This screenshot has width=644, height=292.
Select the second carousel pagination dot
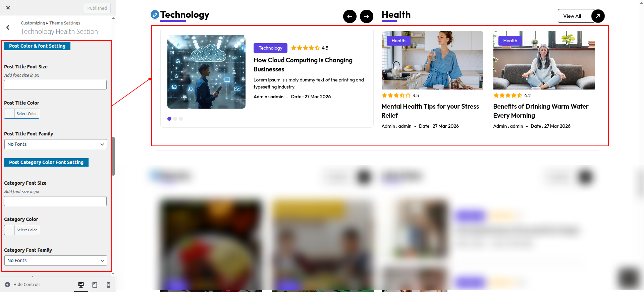pos(175,119)
